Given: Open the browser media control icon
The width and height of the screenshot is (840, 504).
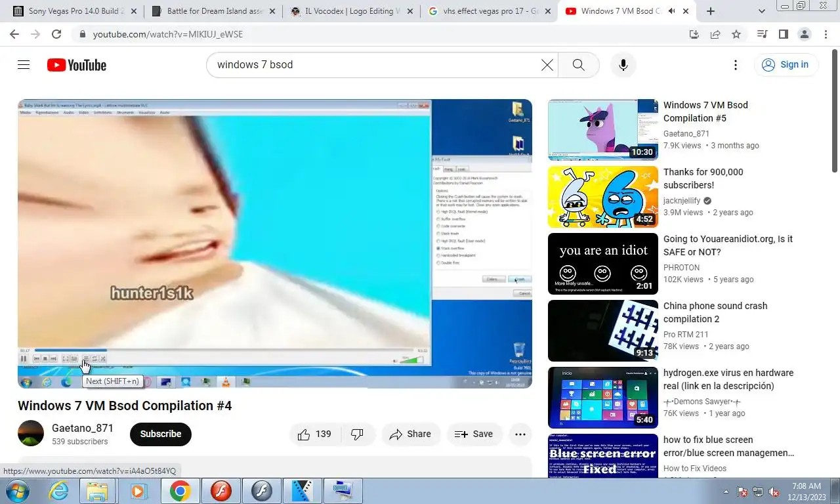Looking at the screenshot, I should coord(762,34).
